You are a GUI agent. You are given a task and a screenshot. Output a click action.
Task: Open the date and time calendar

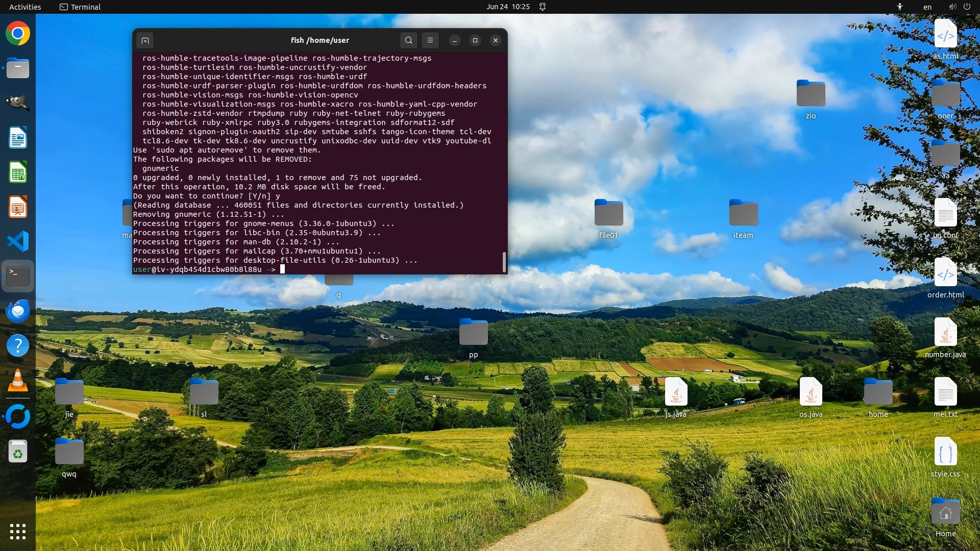[507, 7]
